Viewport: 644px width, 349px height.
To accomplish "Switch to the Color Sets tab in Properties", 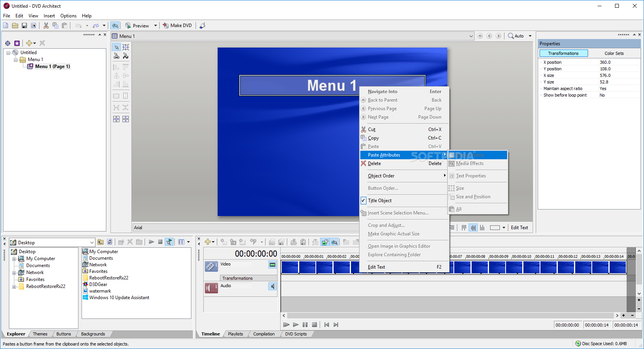I will point(614,53).
